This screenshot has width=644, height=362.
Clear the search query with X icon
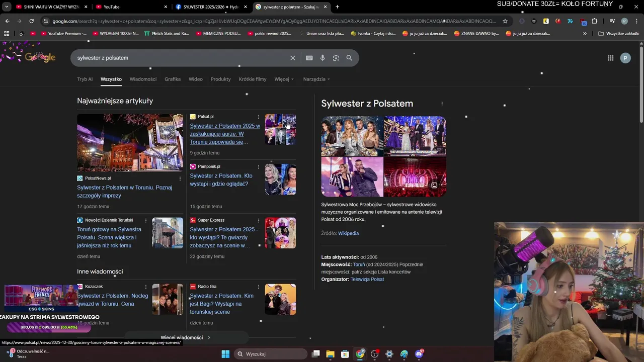point(292,58)
